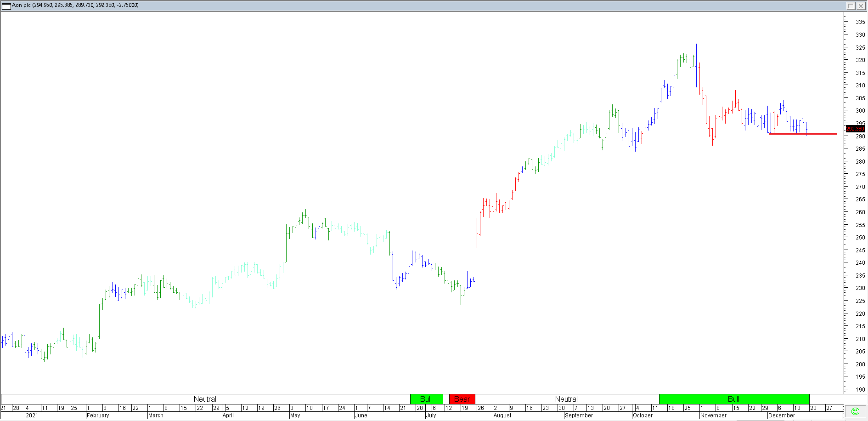Click the 275 price axis label

pos(860,174)
